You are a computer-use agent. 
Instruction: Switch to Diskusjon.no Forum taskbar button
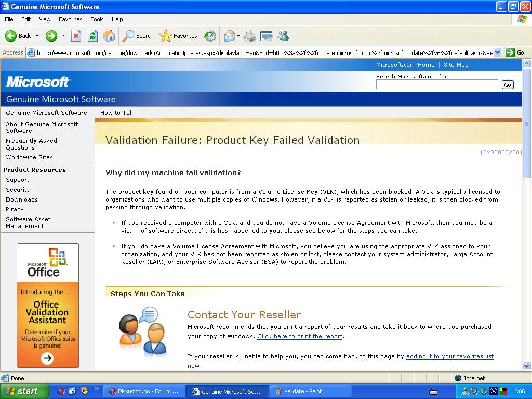[x=144, y=392]
